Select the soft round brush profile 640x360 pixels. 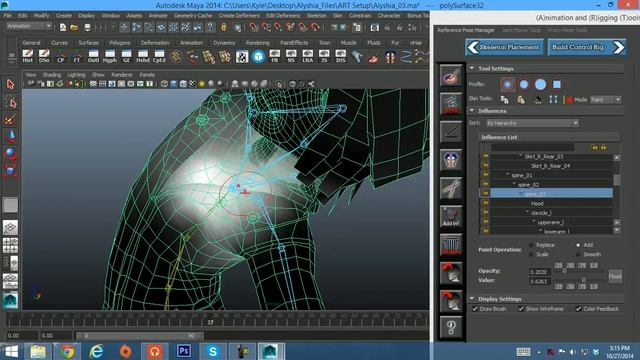[x=507, y=84]
